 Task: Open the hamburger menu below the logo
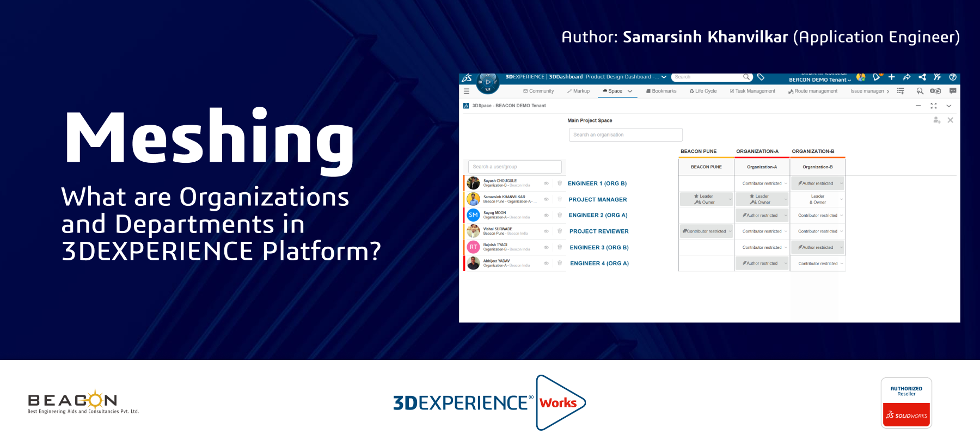(x=467, y=91)
